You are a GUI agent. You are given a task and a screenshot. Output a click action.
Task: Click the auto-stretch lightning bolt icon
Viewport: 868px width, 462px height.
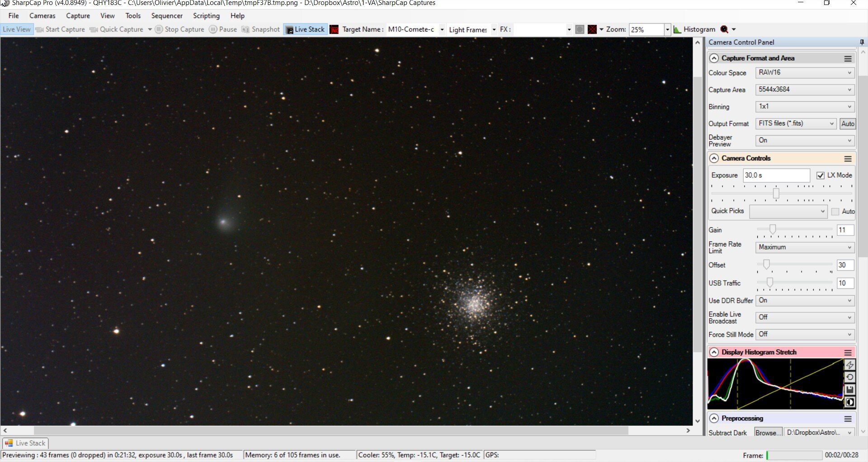coord(849,365)
